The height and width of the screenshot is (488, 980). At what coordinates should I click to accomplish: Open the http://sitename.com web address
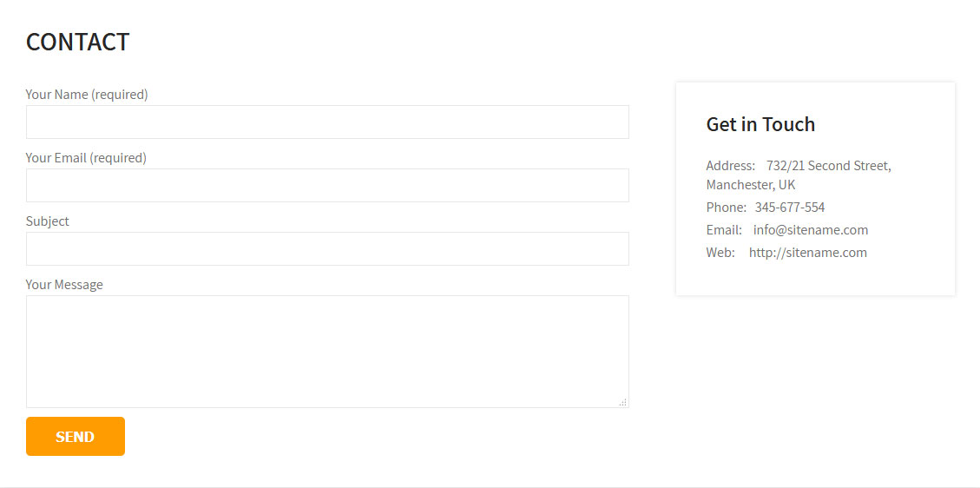[808, 253]
